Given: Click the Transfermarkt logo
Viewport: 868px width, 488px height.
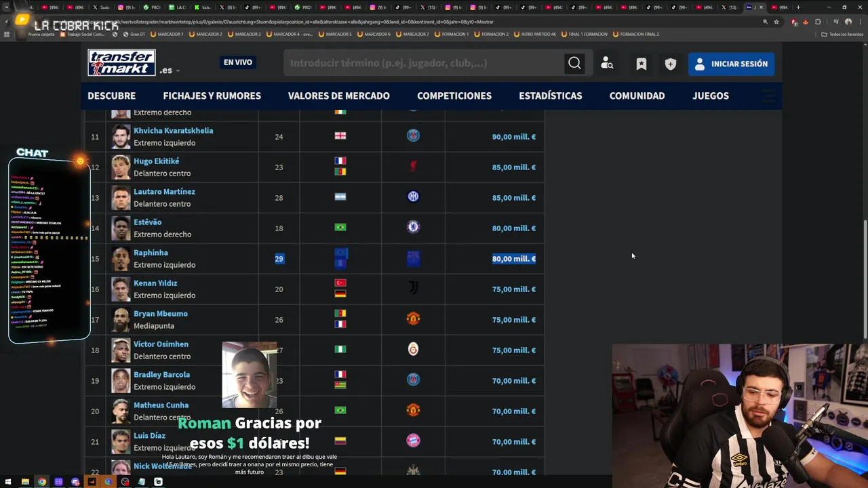Looking at the screenshot, I should tap(121, 63).
